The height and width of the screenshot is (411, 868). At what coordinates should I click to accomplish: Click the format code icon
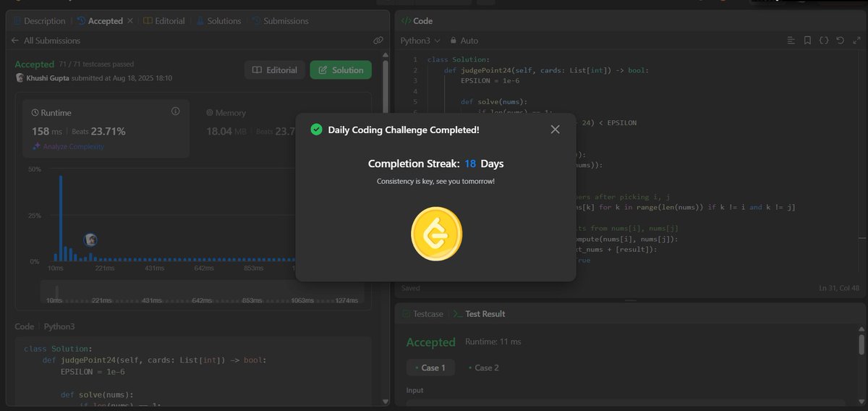(x=792, y=41)
